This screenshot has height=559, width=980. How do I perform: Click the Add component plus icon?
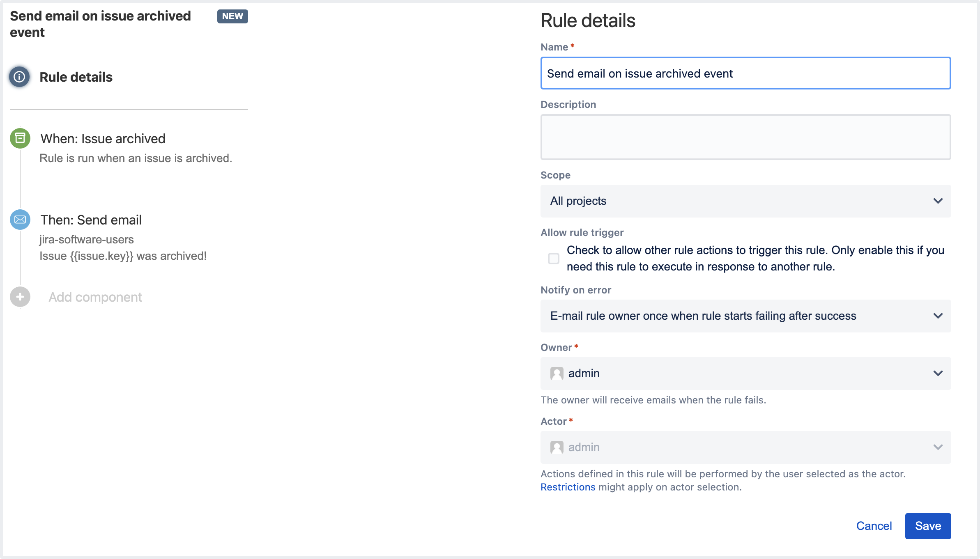(20, 297)
